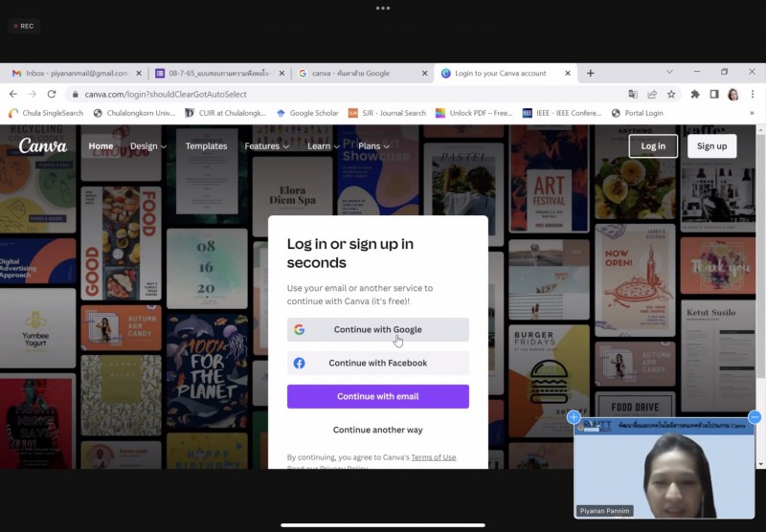Viewport: 766px width, 532px height.
Task: Click the blue plus on video overlay
Action: click(574, 417)
